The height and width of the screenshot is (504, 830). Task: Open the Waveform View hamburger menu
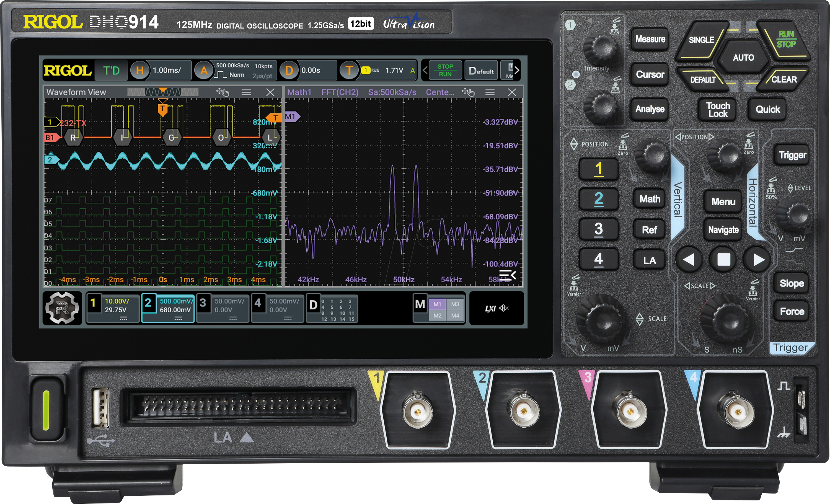(x=246, y=92)
